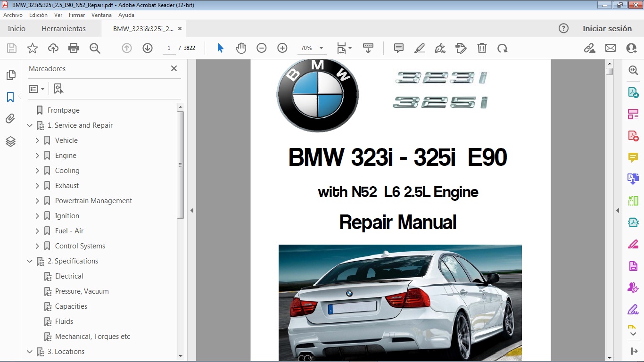Send file by email envelope
Viewport: 644px width, 362px height.
[x=611, y=48]
